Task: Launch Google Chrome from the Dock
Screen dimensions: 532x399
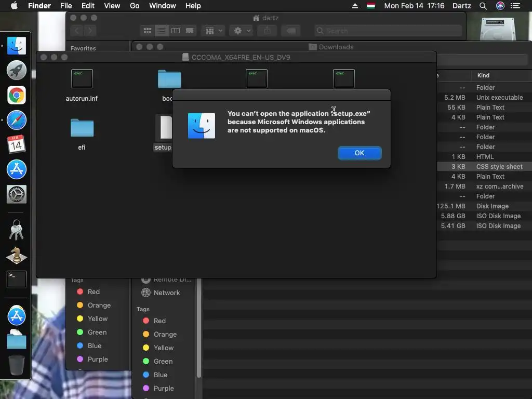Action: [x=16, y=95]
